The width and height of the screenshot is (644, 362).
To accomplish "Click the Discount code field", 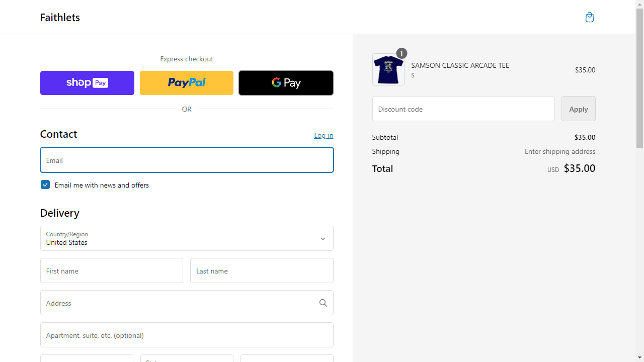I will (x=463, y=109).
